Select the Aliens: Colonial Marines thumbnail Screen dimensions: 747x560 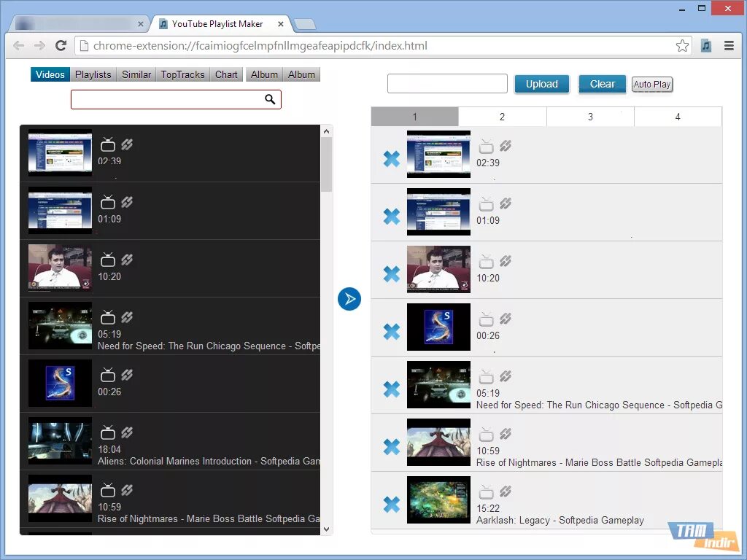click(60, 440)
